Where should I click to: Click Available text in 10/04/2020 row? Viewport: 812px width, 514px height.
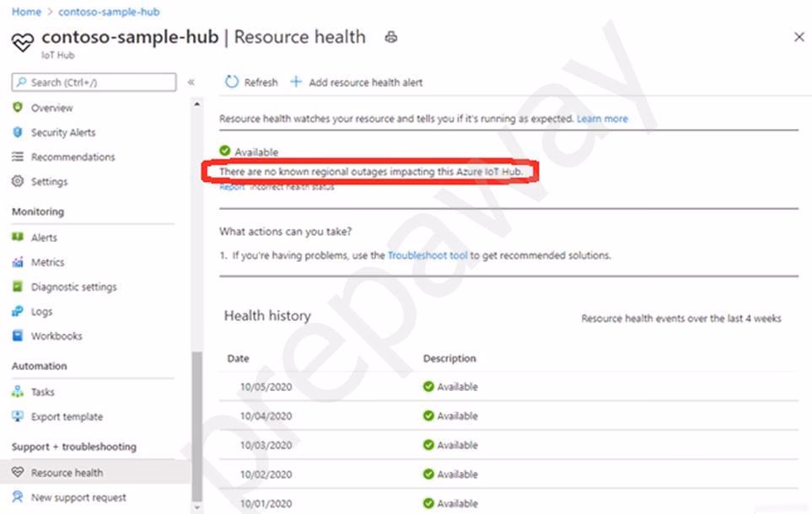click(457, 415)
